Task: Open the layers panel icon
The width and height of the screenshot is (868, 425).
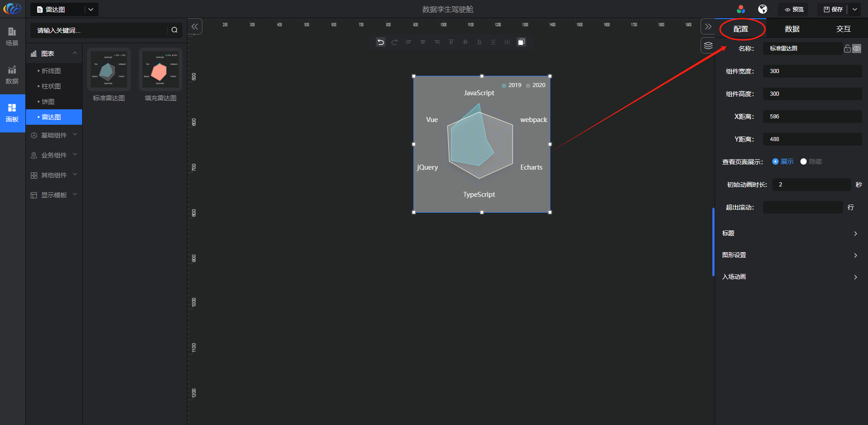Action: pos(708,45)
